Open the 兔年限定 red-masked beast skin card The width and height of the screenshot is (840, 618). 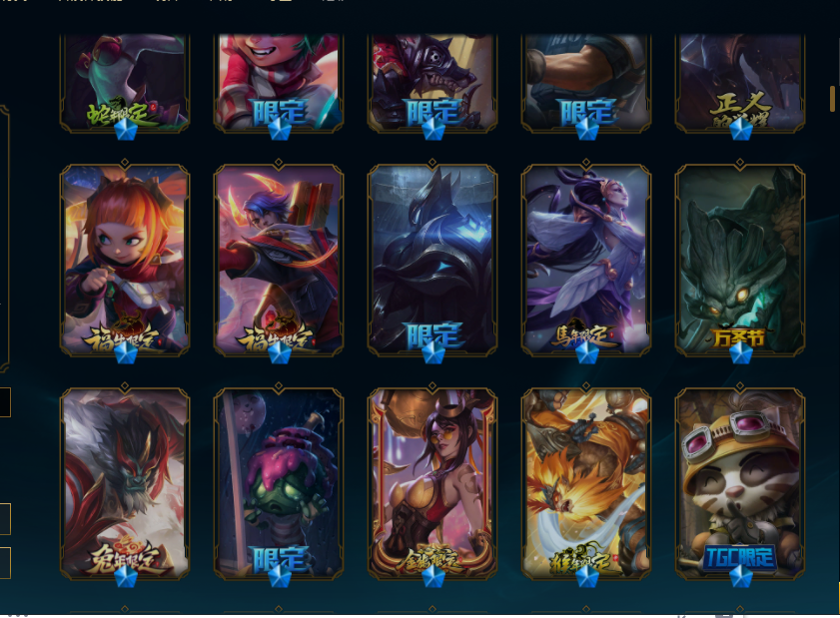tap(125, 483)
